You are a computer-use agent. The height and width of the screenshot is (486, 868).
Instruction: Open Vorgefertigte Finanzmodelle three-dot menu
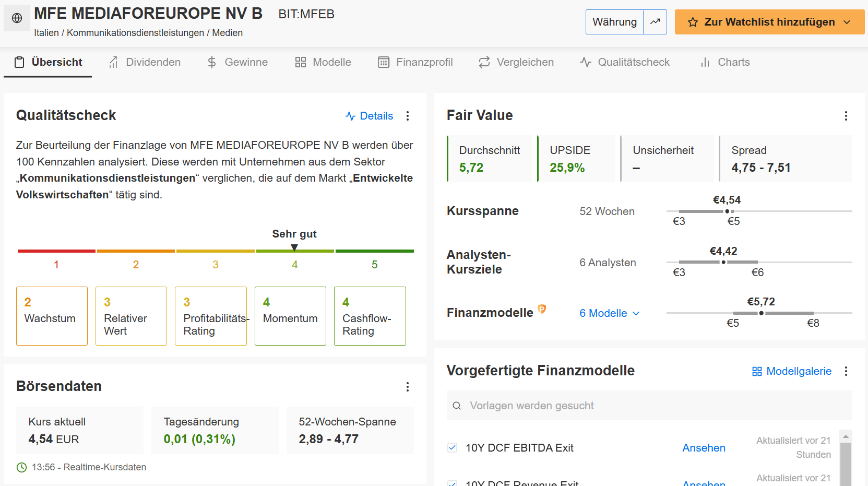[x=846, y=371]
